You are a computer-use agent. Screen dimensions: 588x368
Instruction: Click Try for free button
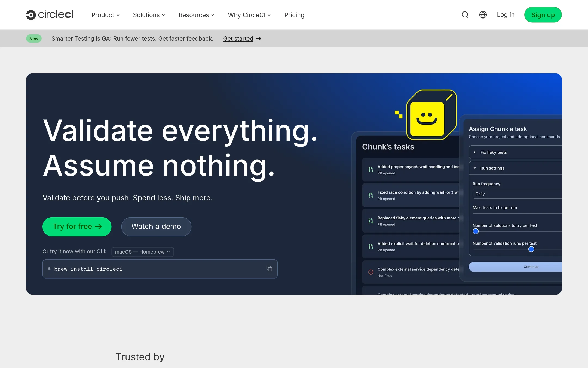77,227
